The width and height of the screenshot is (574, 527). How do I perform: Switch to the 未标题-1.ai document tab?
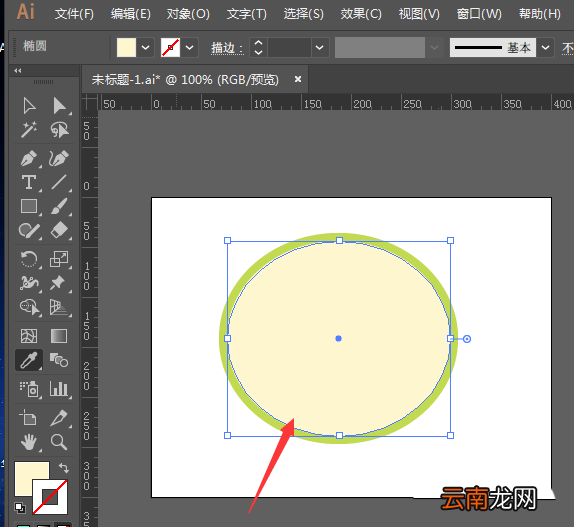point(185,79)
